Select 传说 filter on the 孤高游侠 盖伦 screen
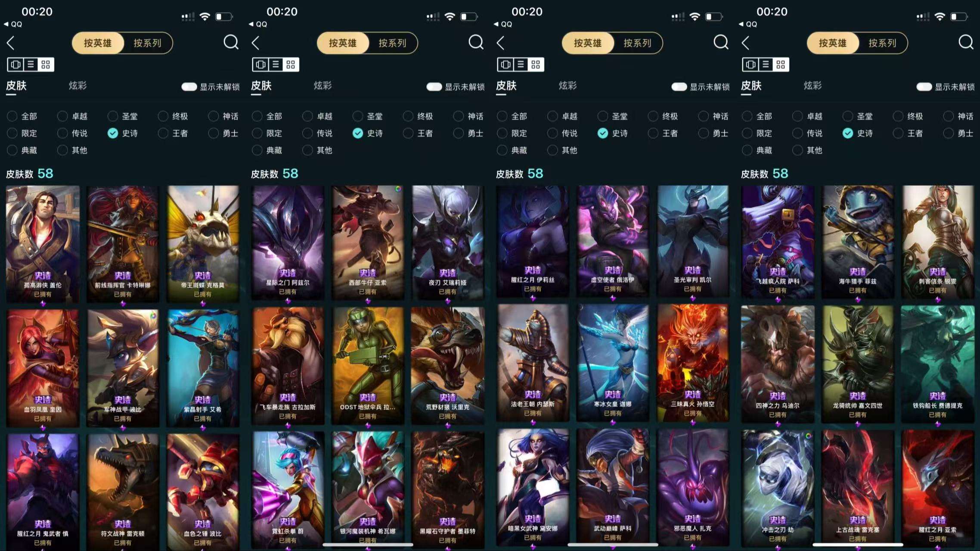The image size is (980, 551). coord(72,133)
